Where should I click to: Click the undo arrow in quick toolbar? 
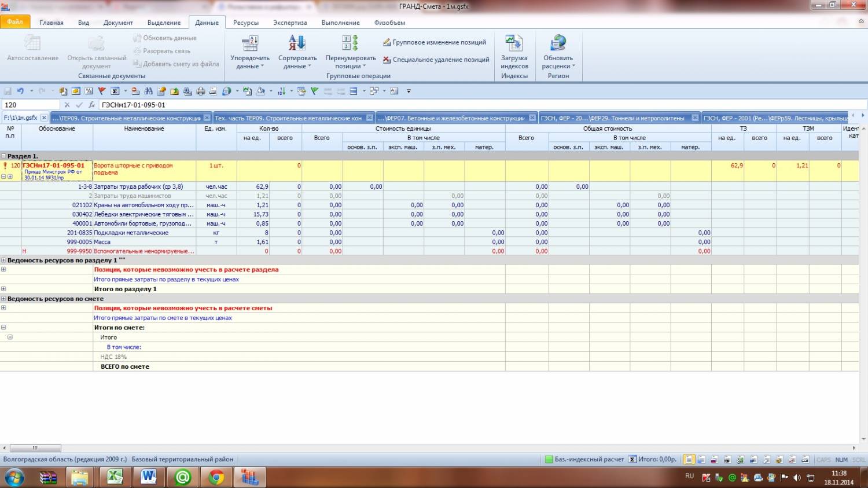pos(20,91)
